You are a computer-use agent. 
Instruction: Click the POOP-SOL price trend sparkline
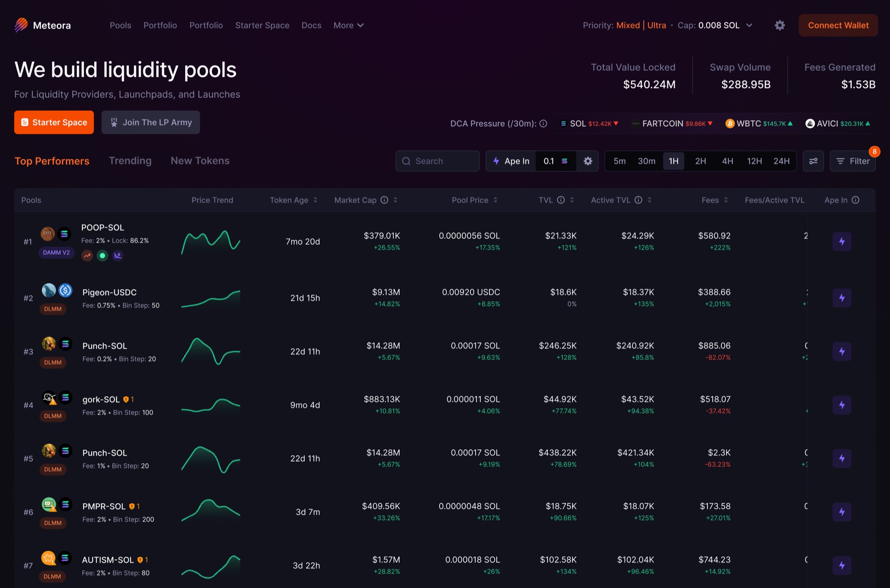(x=210, y=242)
